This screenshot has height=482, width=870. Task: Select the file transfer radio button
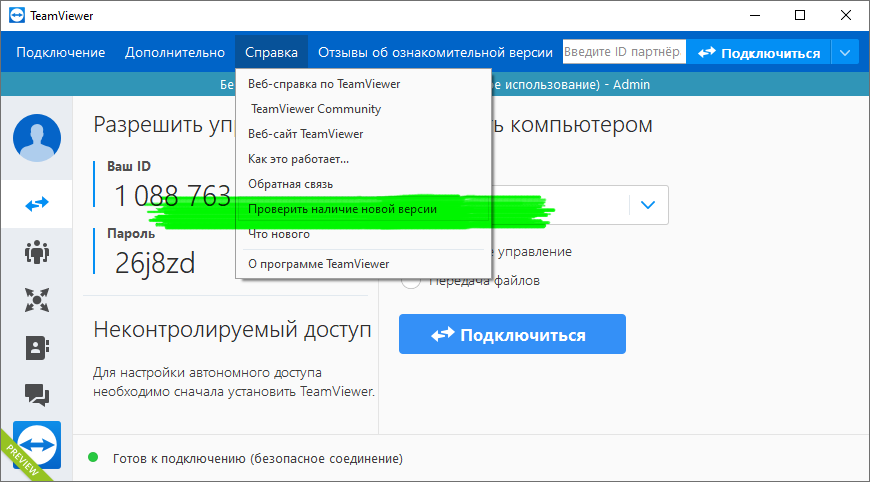[411, 281]
